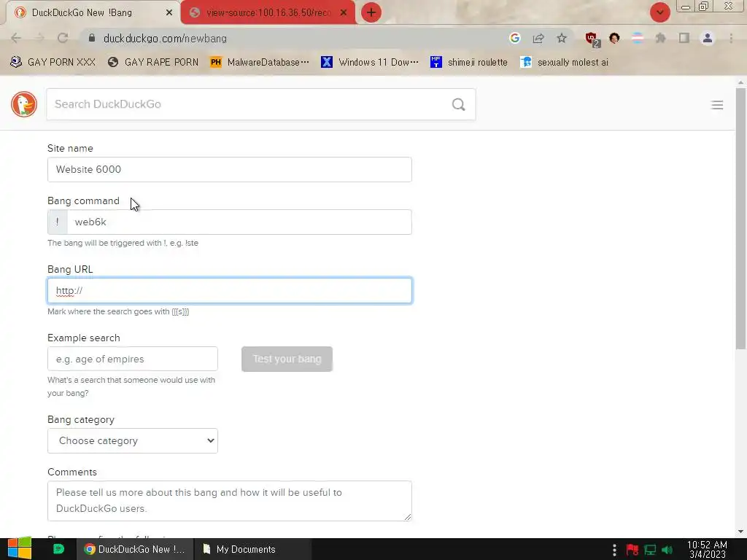Click the browser forward arrow
This screenshot has height=560, width=747.
tap(39, 38)
